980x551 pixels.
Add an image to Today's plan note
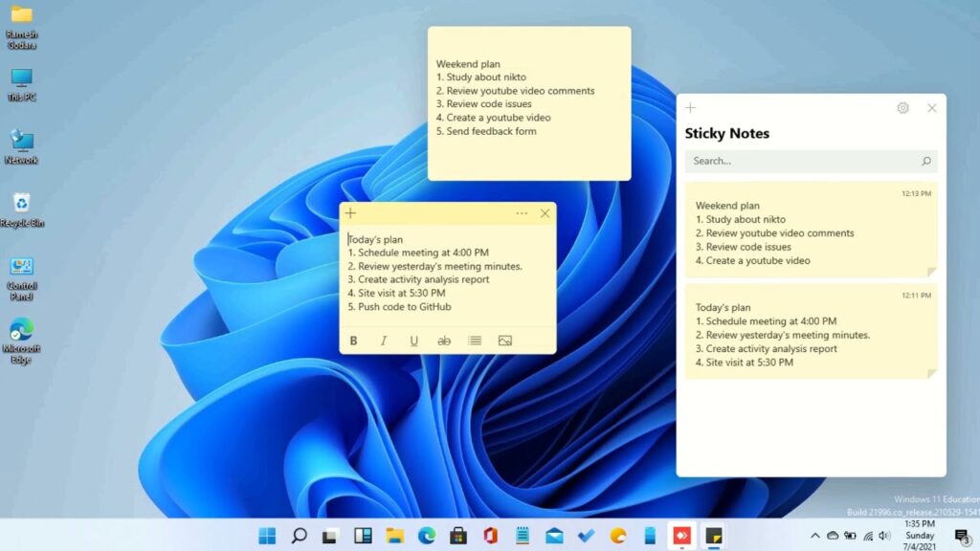tap(505, 340)
